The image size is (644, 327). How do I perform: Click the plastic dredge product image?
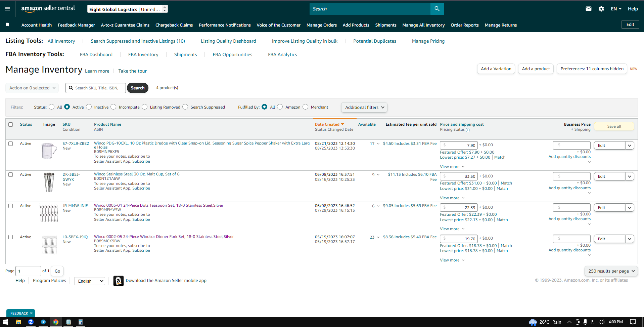tap(49, 151)
